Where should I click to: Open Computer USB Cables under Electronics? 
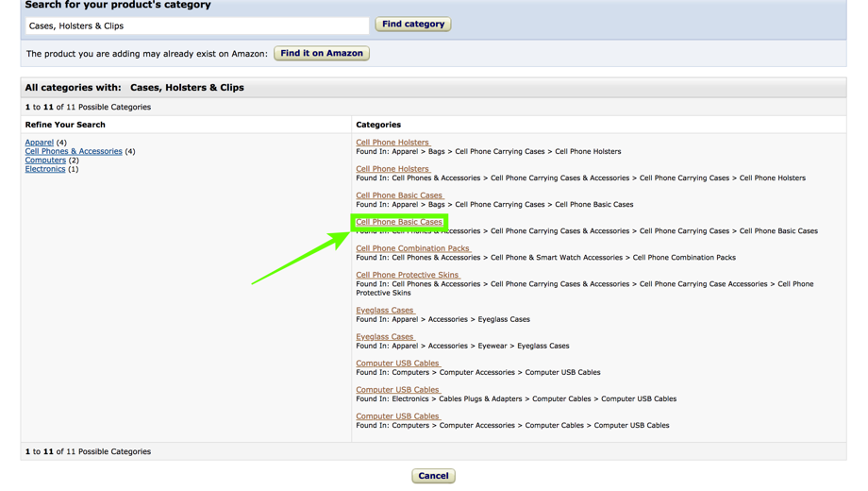(397, 390)
